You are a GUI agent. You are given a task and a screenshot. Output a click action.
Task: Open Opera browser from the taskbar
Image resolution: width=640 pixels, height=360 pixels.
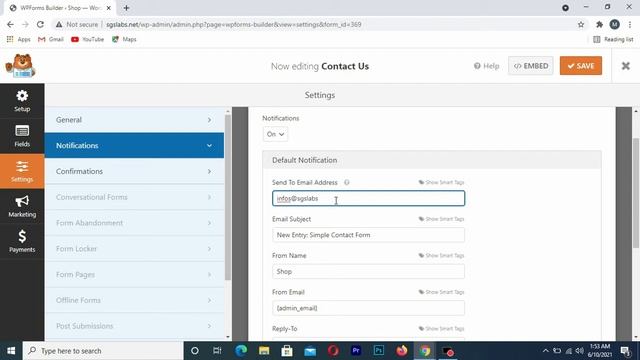tap(333, 351)
